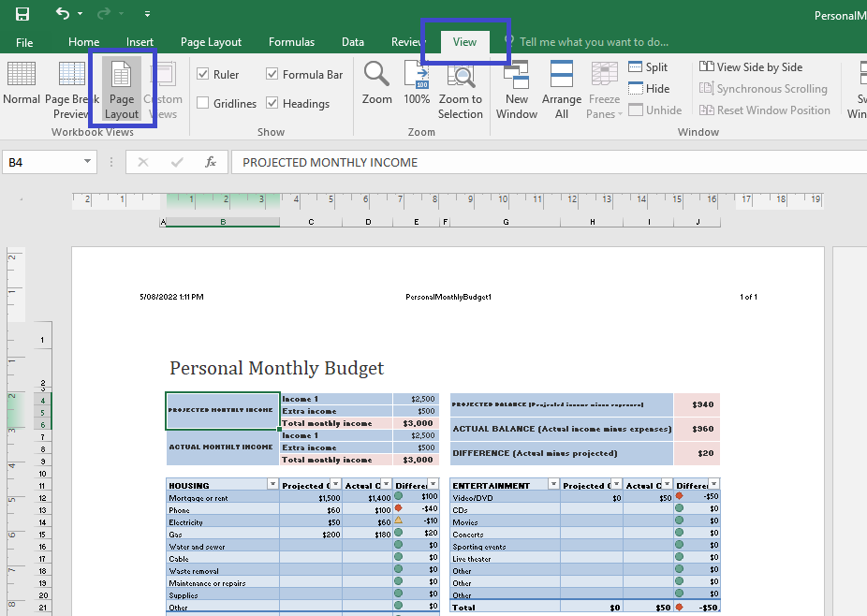Select the PROJECTED MONTHLY INCOME cell
Viewport: 867px width, 616px height.
223,411
